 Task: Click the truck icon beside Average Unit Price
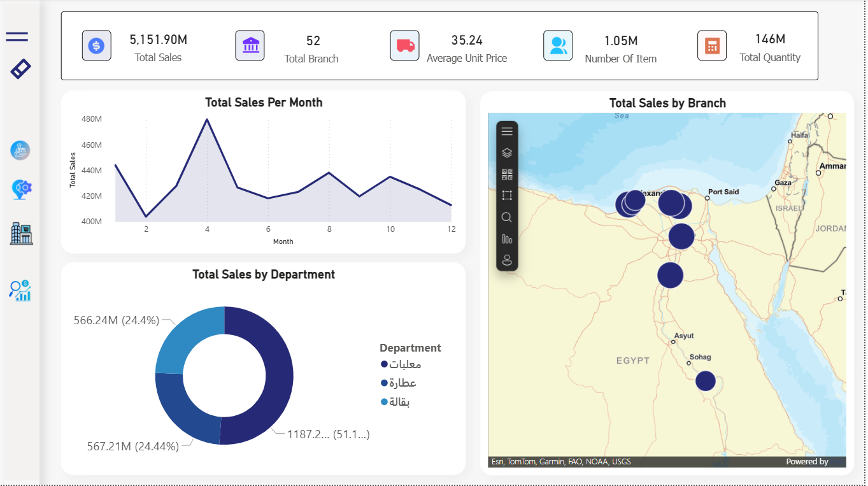pos(405,45)
